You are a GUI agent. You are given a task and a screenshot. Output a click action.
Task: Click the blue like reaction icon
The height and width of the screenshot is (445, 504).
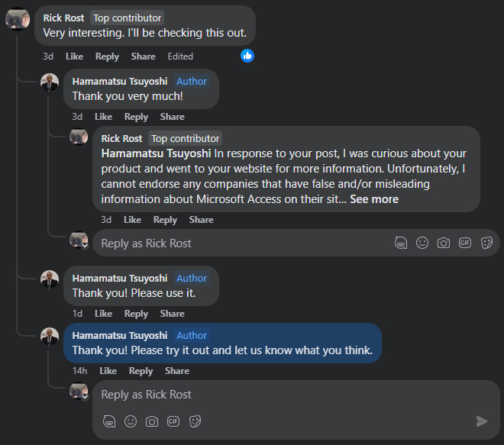click(247, 56)
